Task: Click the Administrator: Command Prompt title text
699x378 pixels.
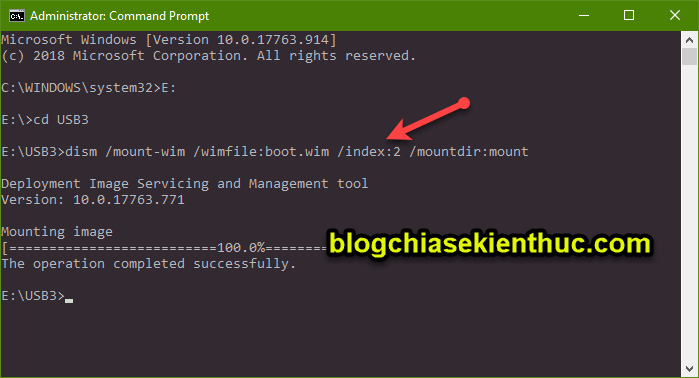Action: click(119, 16)
